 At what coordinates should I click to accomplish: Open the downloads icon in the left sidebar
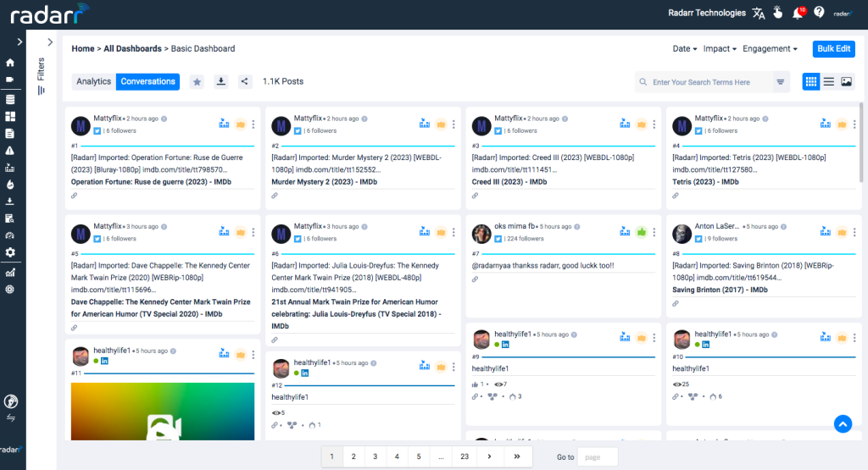pos(10,202)
